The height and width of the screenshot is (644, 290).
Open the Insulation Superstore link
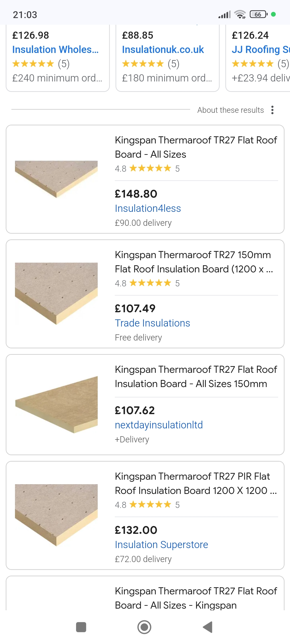[x=161, y=545]
